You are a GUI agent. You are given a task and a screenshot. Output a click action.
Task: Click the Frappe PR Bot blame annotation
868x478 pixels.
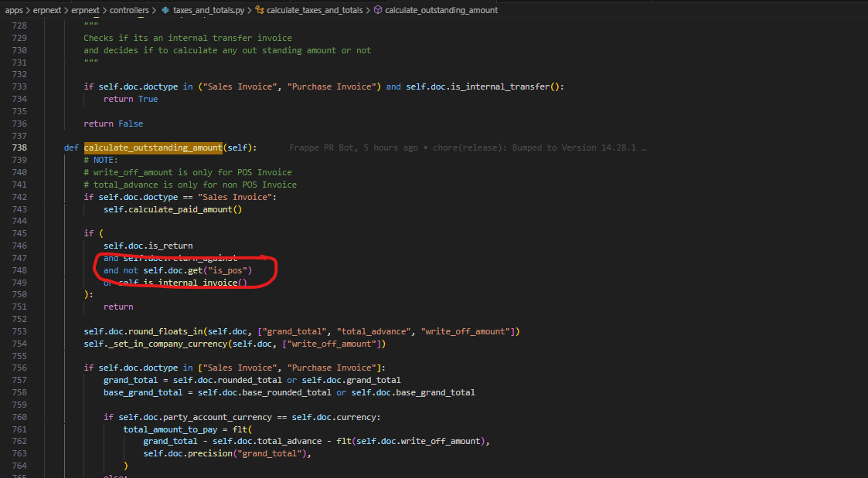coord(322,147)
